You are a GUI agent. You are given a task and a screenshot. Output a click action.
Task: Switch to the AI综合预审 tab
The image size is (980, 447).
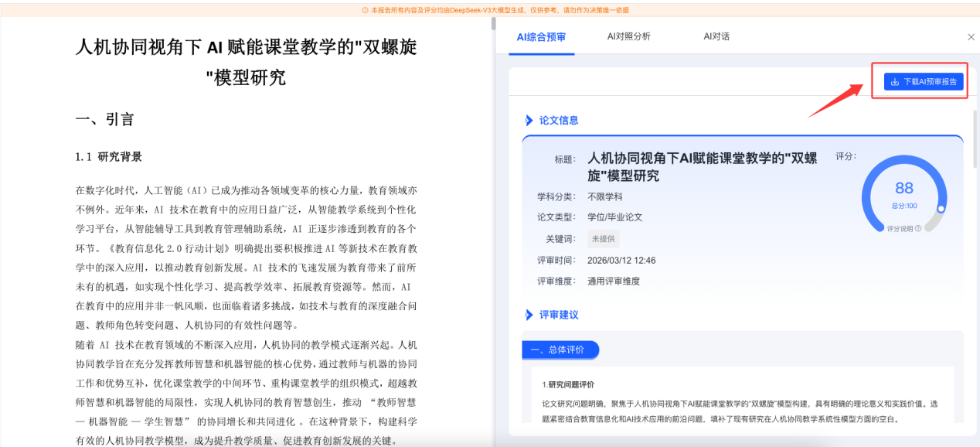point(541,37)
